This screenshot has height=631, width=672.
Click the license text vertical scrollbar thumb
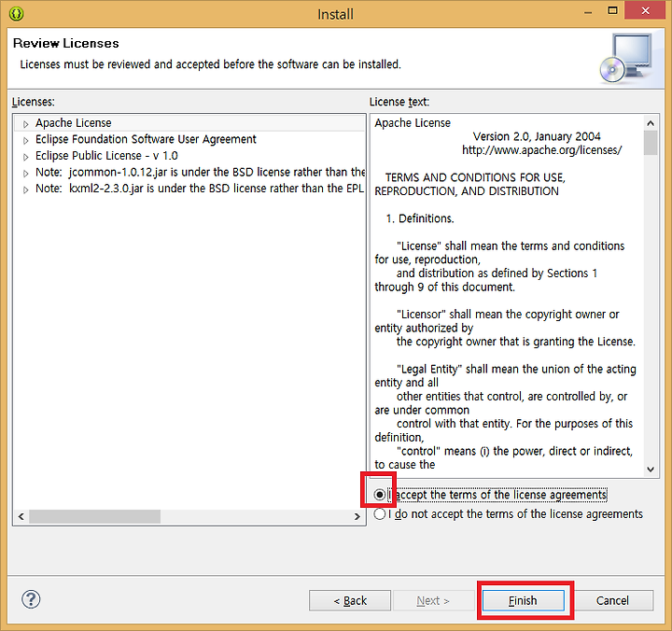(651, 143)
